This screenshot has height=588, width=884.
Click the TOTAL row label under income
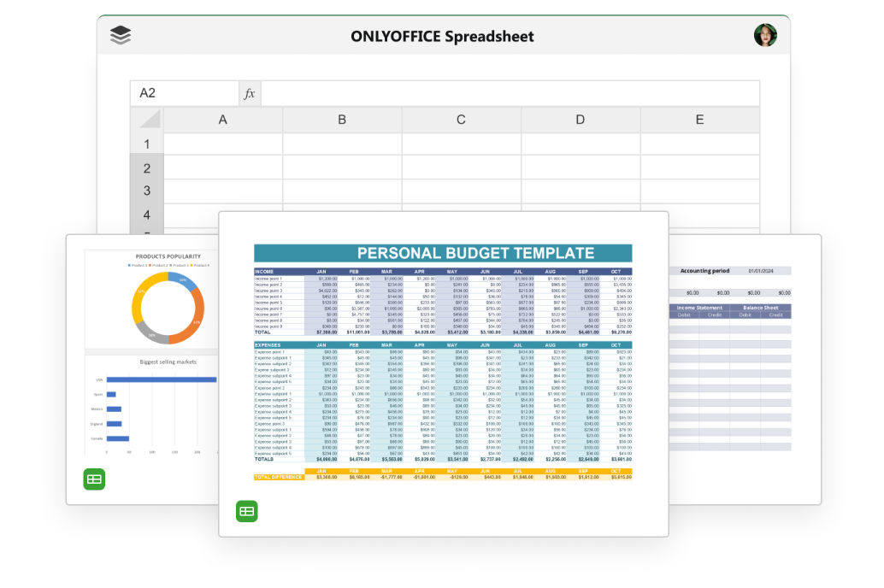click(x=262, y=332)
